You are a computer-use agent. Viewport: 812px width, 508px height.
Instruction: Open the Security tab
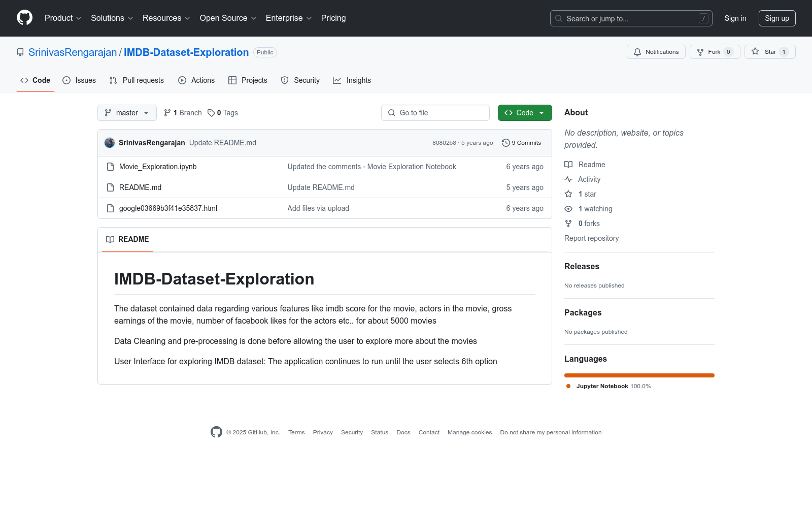300,80
